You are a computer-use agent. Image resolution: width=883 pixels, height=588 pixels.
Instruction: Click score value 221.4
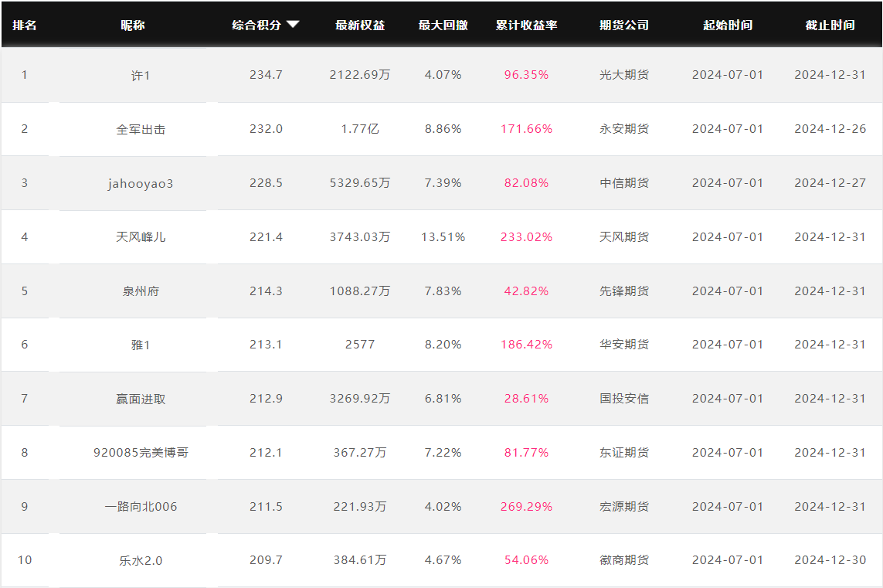pyautogui.click(x=266, y=237)
